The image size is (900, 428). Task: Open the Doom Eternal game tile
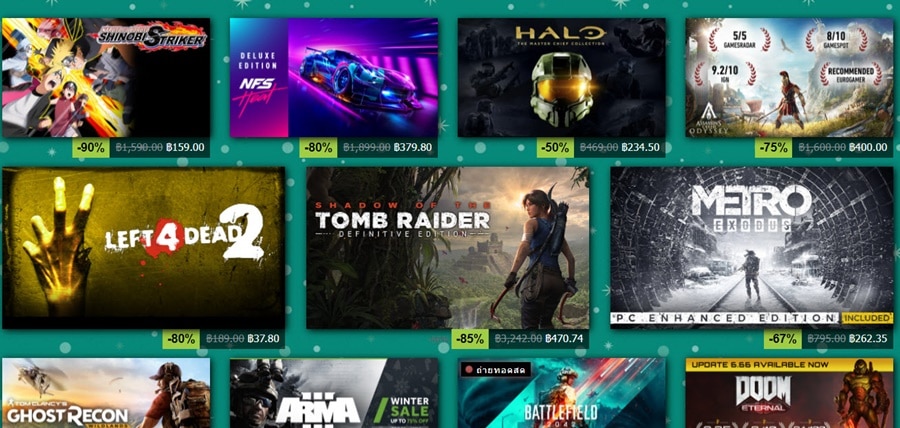point(789,393)
